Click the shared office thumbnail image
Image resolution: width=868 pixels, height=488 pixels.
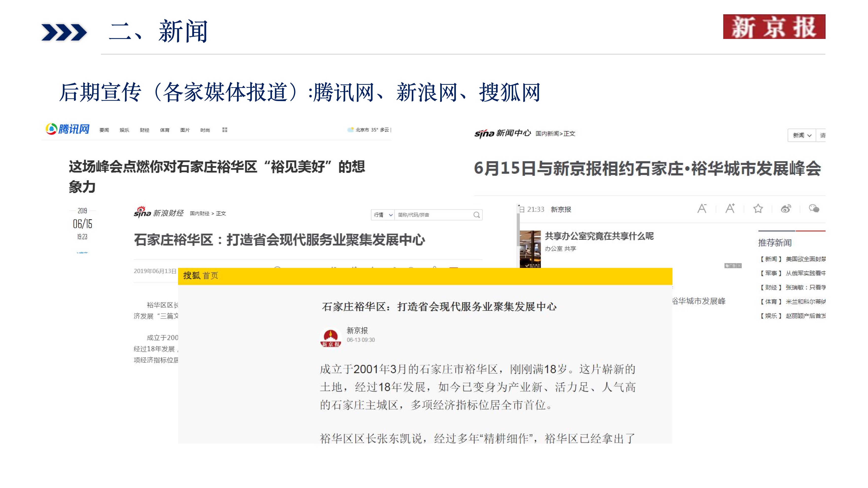530,249
